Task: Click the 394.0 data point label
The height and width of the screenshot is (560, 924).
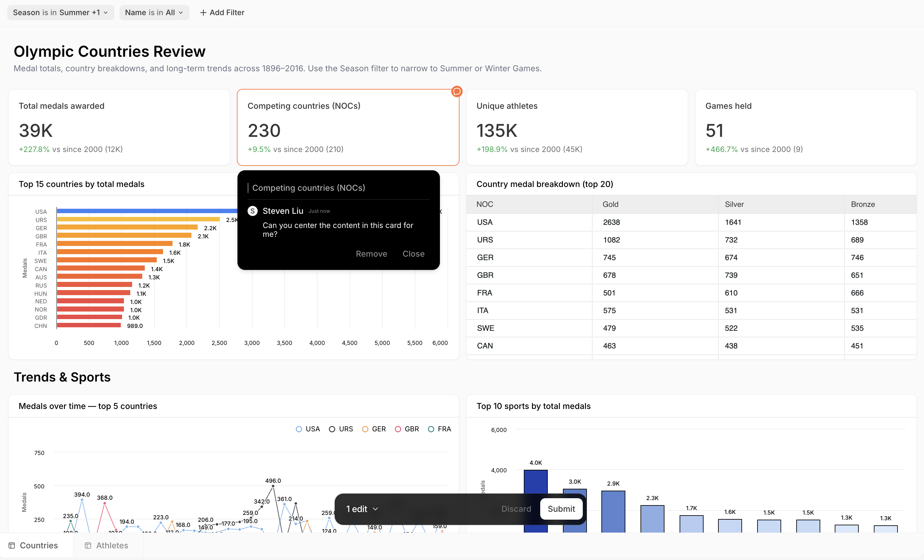Action: [82, 494]
